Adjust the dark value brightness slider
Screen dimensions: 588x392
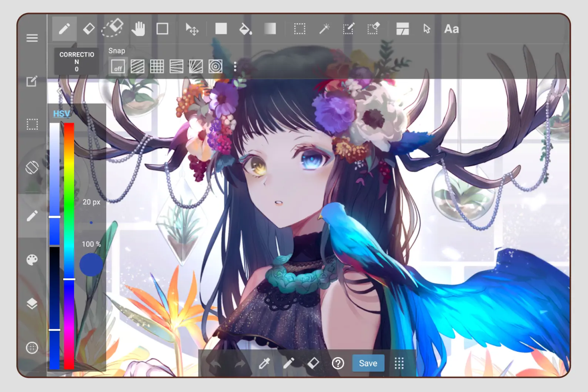point(55,308)
